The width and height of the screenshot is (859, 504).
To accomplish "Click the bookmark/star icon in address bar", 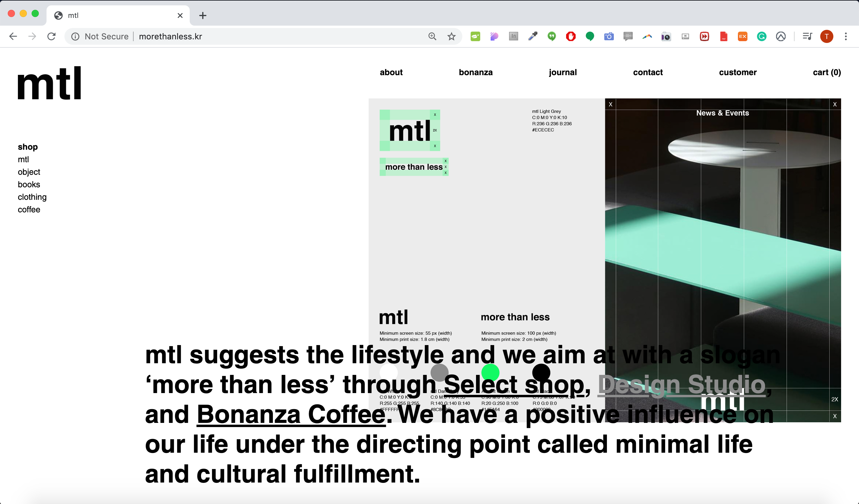I will [x=452, y=37].
